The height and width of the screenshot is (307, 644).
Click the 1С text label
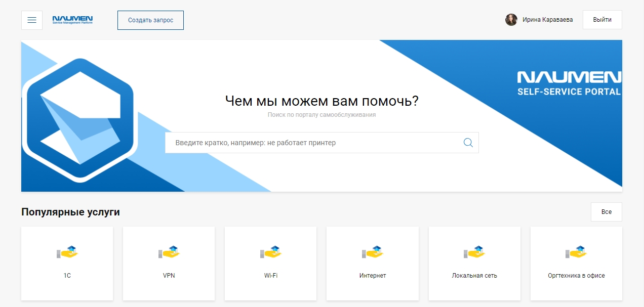[67, 276]
